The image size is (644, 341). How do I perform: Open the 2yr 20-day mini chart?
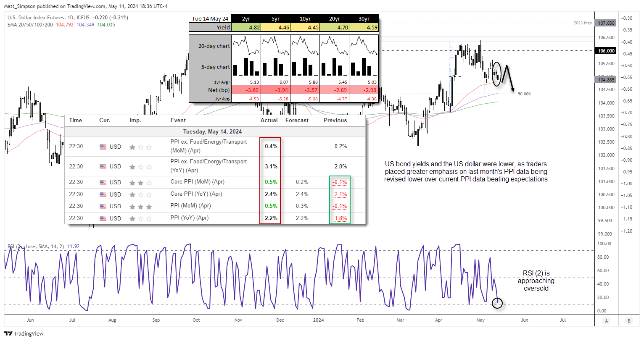246,45
